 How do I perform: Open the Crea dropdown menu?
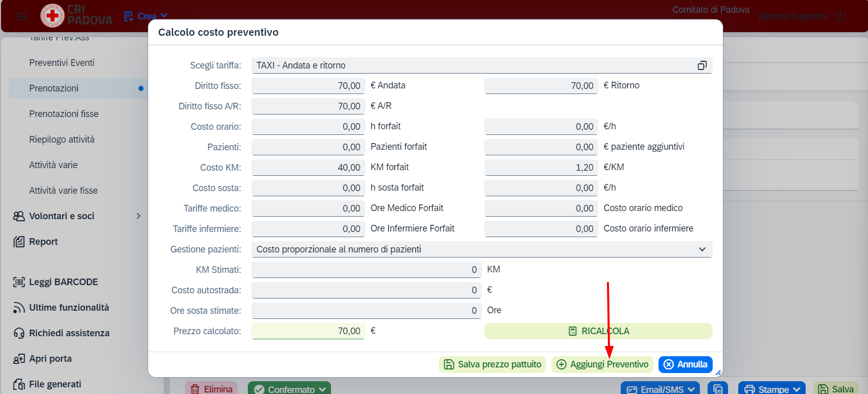[x=146, y=16]
